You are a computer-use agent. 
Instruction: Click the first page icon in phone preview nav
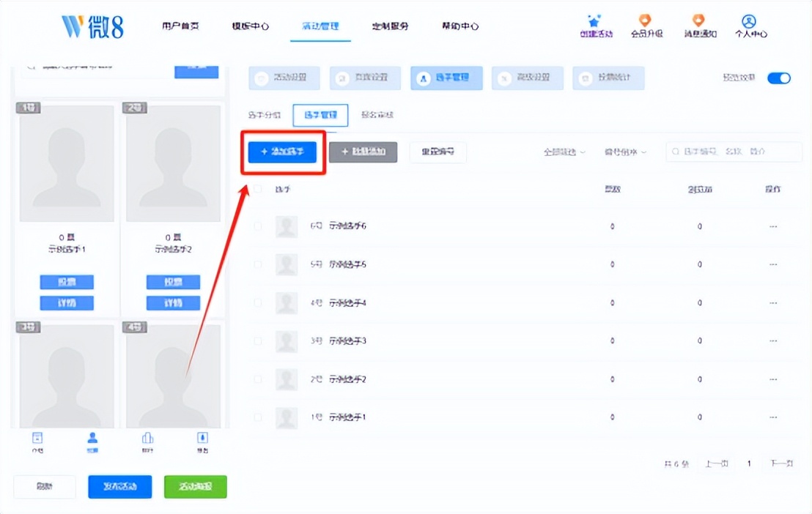37,439
